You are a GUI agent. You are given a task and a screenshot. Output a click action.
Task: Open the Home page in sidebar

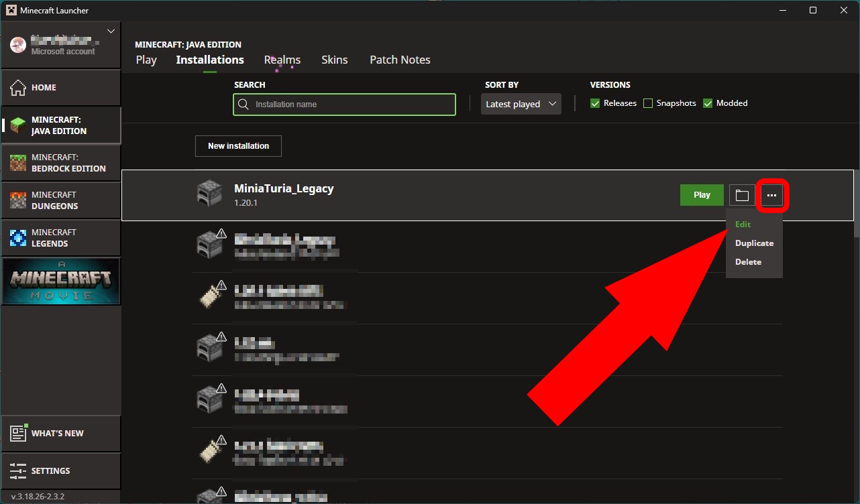(60, 87)
